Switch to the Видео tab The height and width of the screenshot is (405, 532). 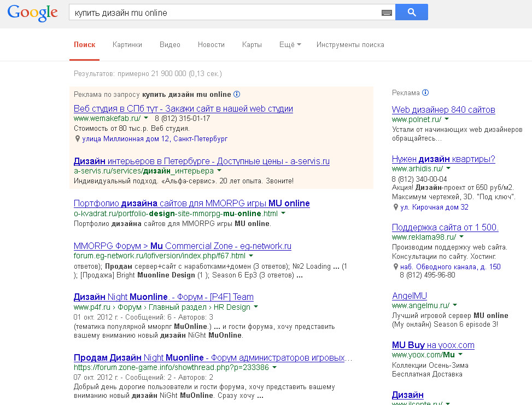pyautogui.click(x=170, y=44)
